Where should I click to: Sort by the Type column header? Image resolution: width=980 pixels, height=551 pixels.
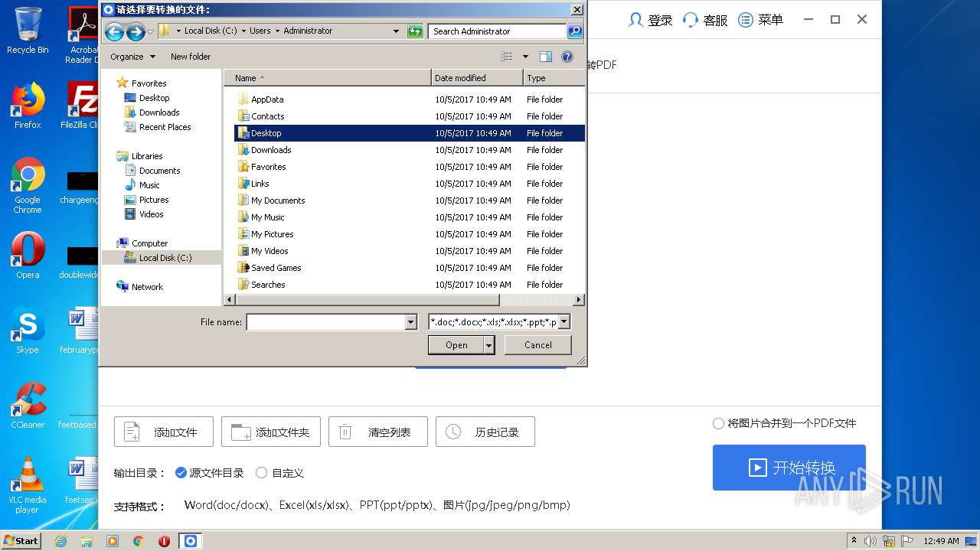coord(554,78)
